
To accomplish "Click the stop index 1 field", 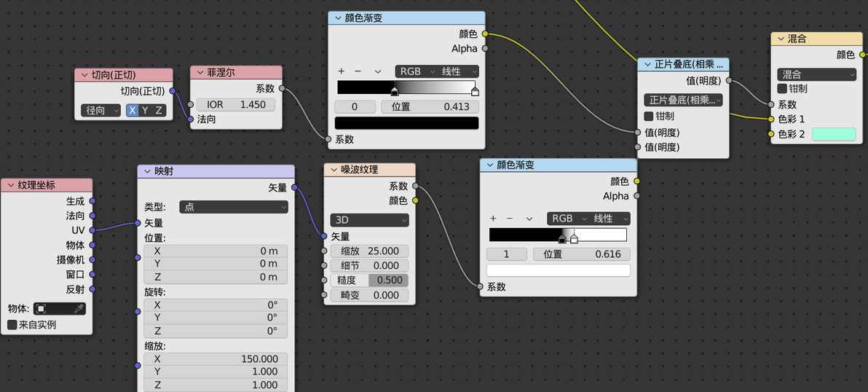I will [507, 255].
